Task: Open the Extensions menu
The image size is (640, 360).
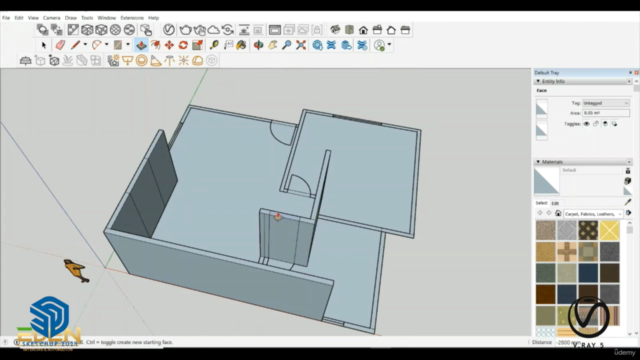Action: click(132, 18)
